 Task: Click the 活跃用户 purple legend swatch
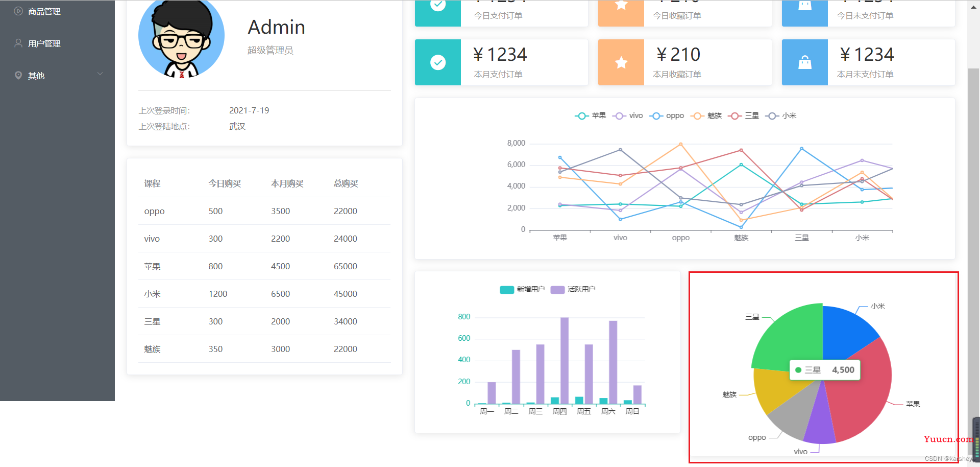[558, 290]
